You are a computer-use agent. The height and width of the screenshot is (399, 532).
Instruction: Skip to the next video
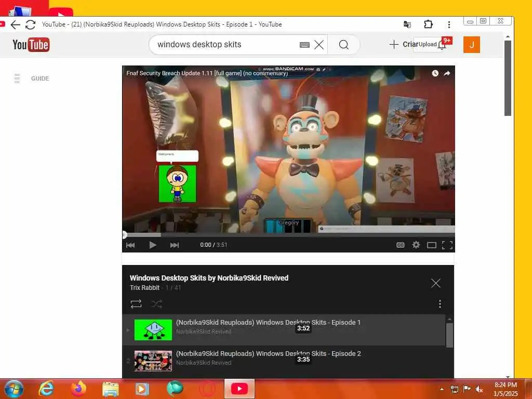pos(175,245)
